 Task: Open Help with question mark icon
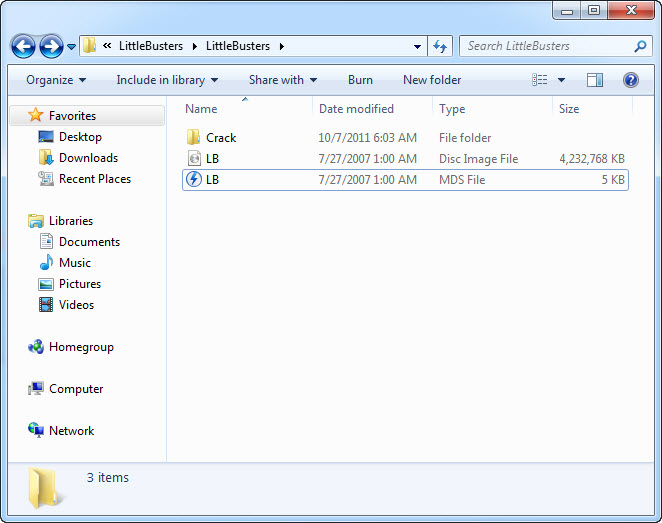[631, 80]
